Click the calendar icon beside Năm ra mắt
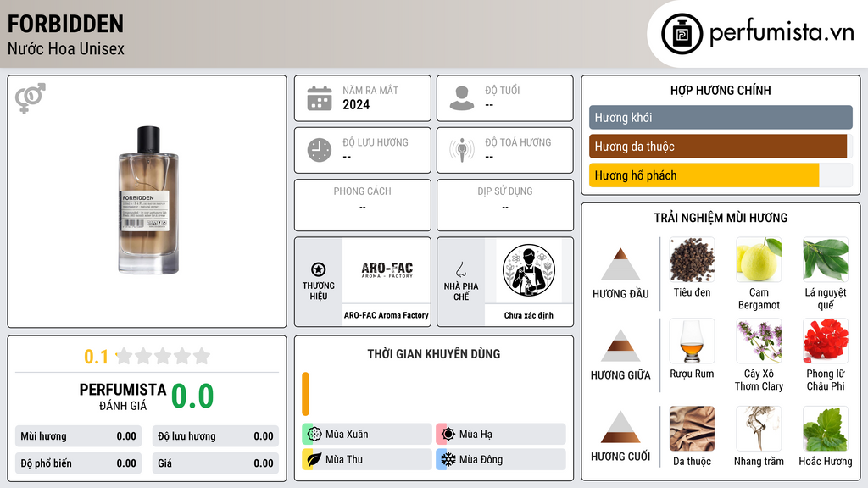Viewport: 868px width, 488px height. click(320, 98)
